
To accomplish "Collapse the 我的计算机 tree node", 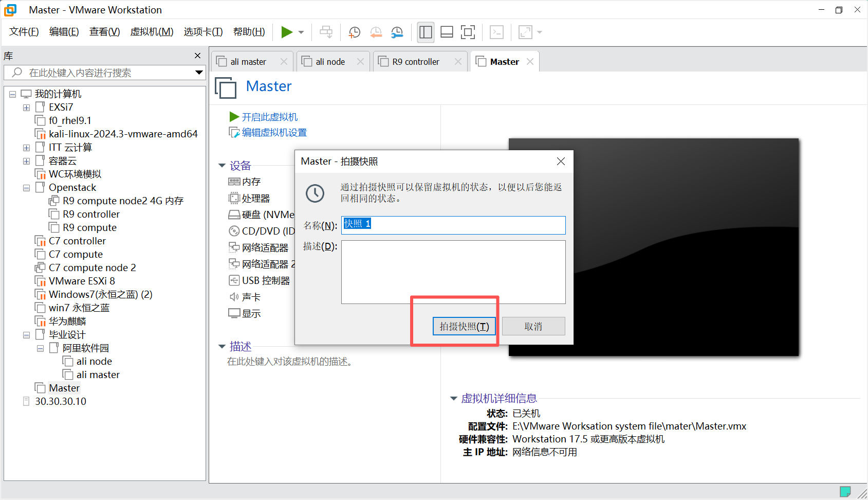I will coord(12,94).
